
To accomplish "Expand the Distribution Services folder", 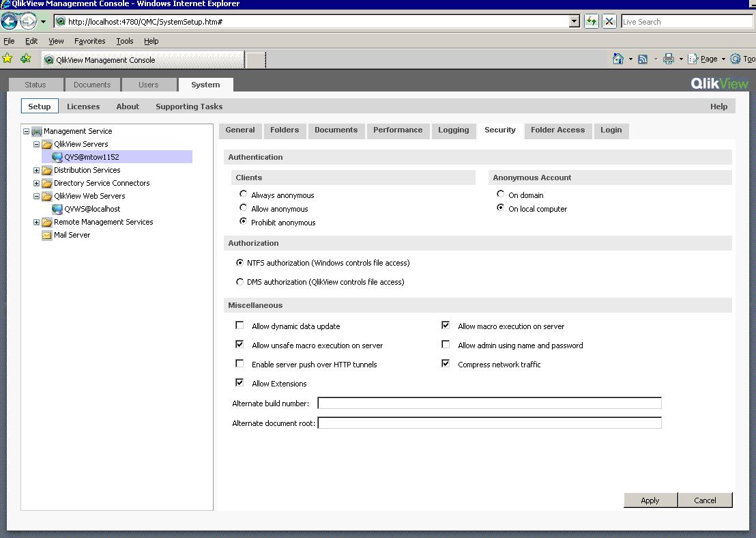I will pos(36,170).
